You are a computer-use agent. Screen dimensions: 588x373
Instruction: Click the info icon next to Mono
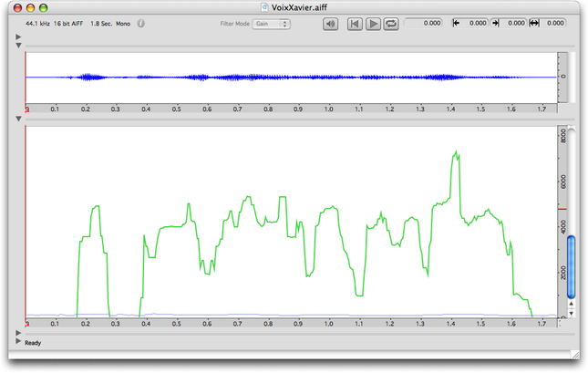tap(141, 24)
